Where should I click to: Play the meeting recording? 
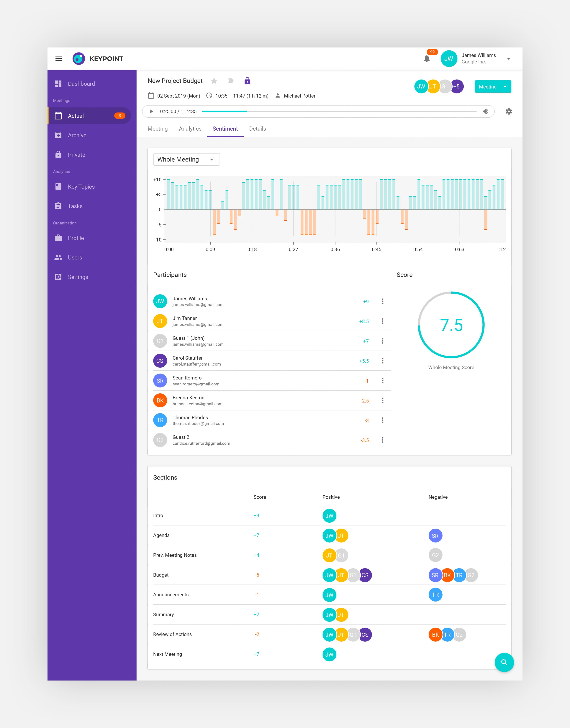[x=151, y=111]
